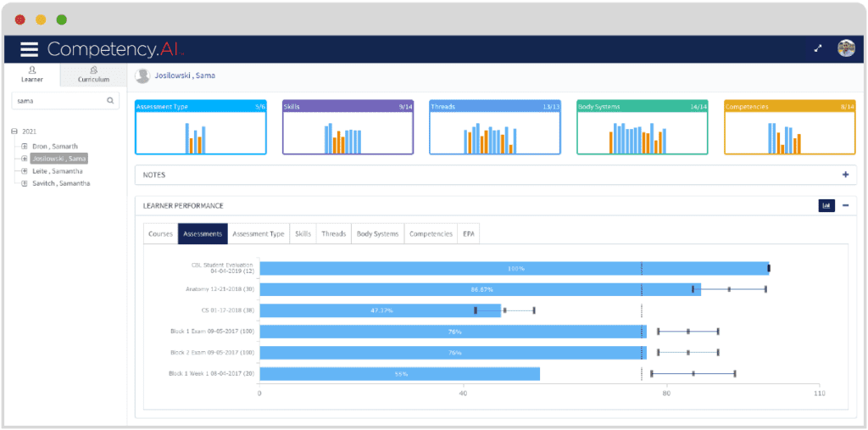Open the Threads summary card
The image size is (868, 430).
495,127
